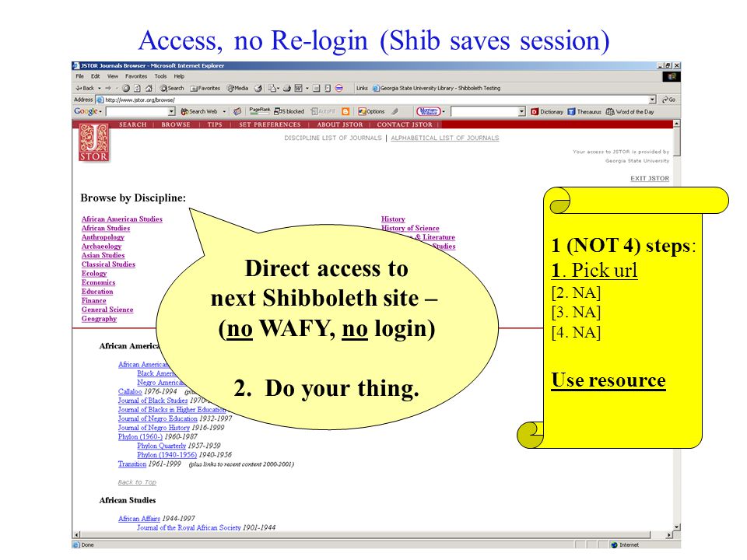
Task: Open the File menu
Action: (x=79, y=76)
